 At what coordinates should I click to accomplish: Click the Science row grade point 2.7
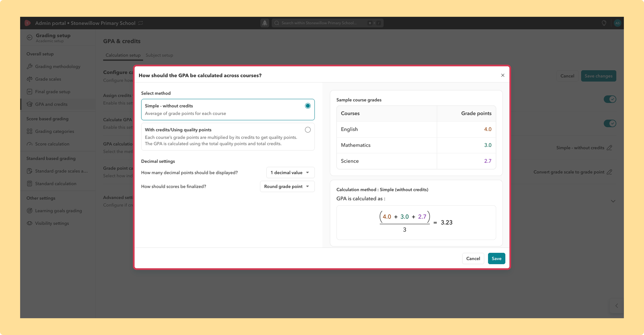point(488,161)
